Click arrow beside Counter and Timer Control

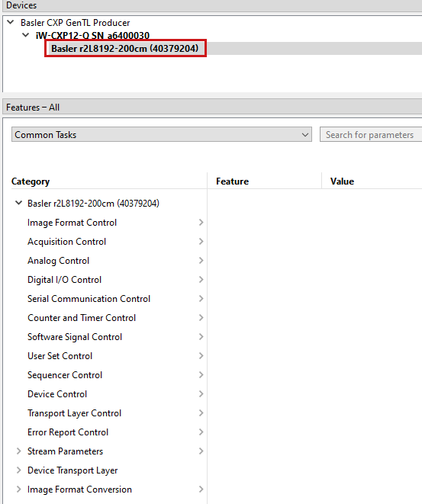point(201,317)
